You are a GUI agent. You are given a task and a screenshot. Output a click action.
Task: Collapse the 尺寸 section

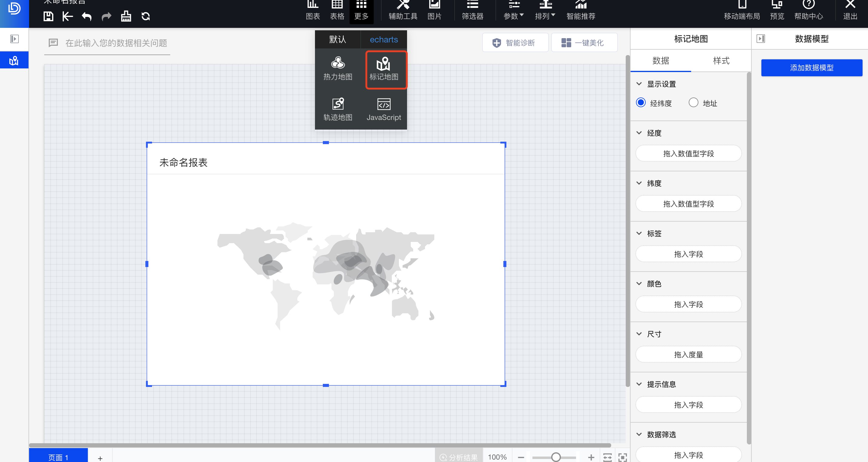(639, 334)
